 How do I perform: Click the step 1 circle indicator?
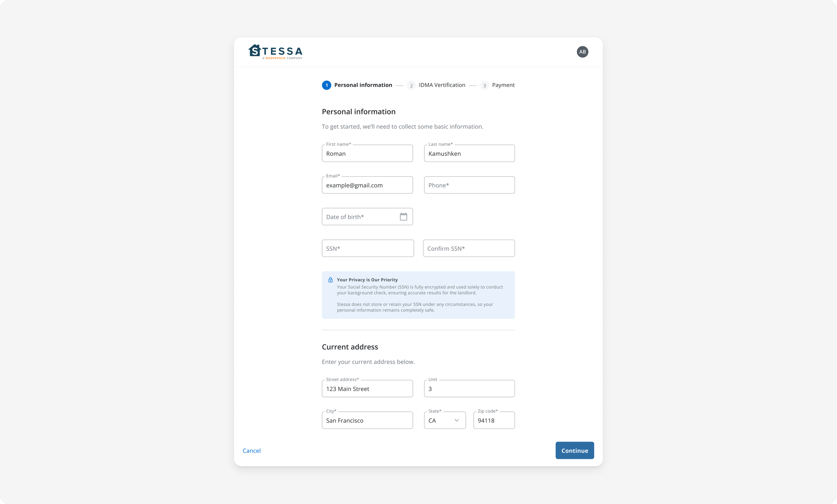[x=326, y=85]
